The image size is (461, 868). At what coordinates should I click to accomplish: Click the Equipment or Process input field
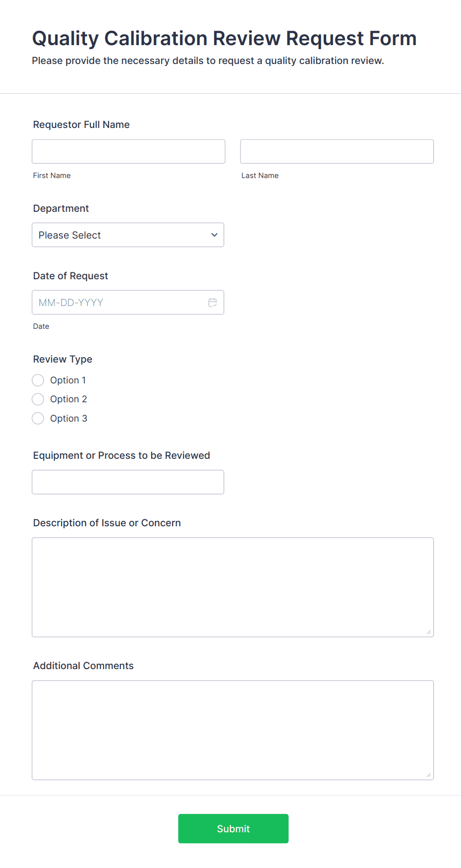coord(128,482)
